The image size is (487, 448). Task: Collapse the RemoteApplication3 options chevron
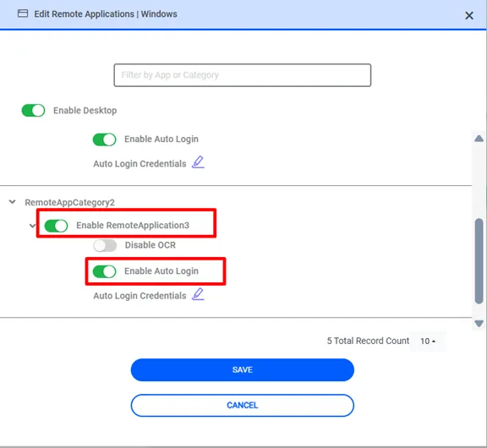pyautogui.click(x=32, y=226)
